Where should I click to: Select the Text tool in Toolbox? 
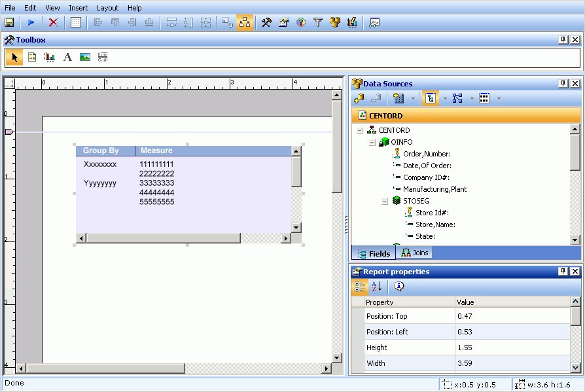click(67, 58)
